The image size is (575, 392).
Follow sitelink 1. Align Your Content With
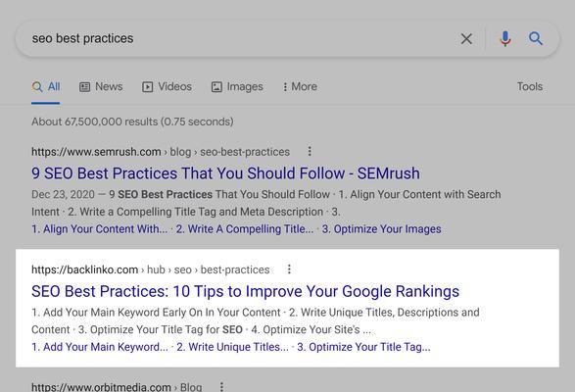99,229
